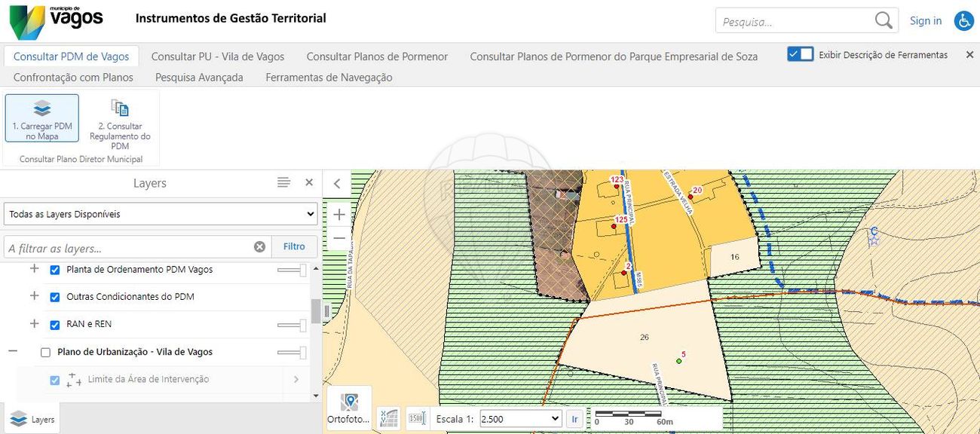Click the layer list scroll-down arrow
980x434 pixels.
[315, 396]
